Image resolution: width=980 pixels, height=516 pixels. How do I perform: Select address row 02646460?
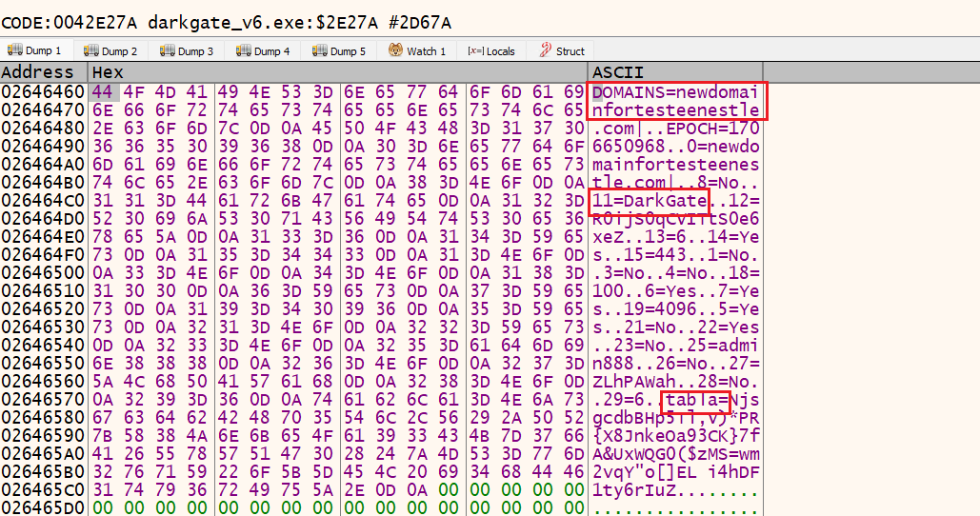(x=43, y=91)
